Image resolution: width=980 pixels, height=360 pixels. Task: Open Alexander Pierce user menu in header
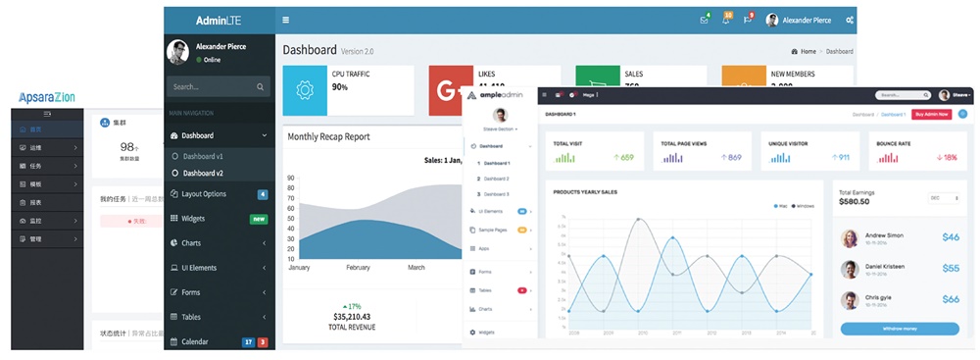click(x=799, y=20)
